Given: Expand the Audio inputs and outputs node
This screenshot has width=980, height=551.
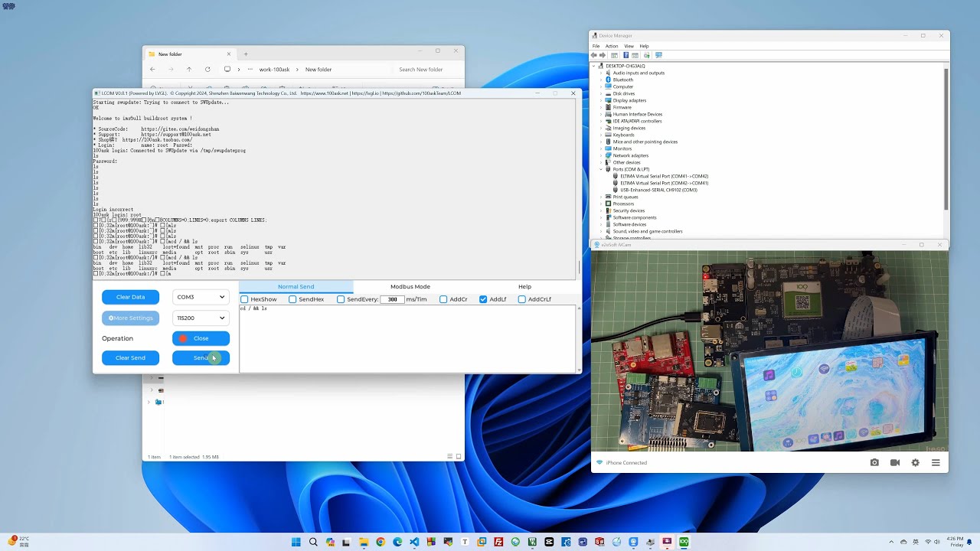Looking at the screenshot, I should (601, 73).
